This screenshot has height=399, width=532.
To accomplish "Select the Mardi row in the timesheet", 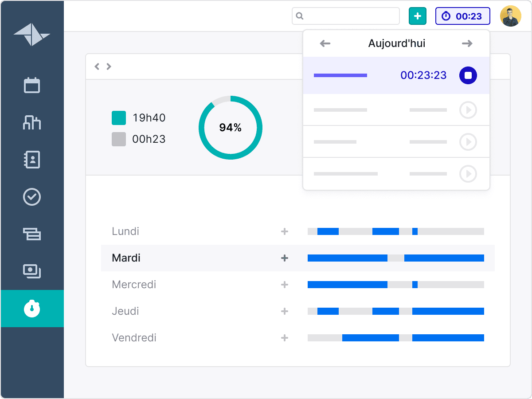I will pos(126,258).
